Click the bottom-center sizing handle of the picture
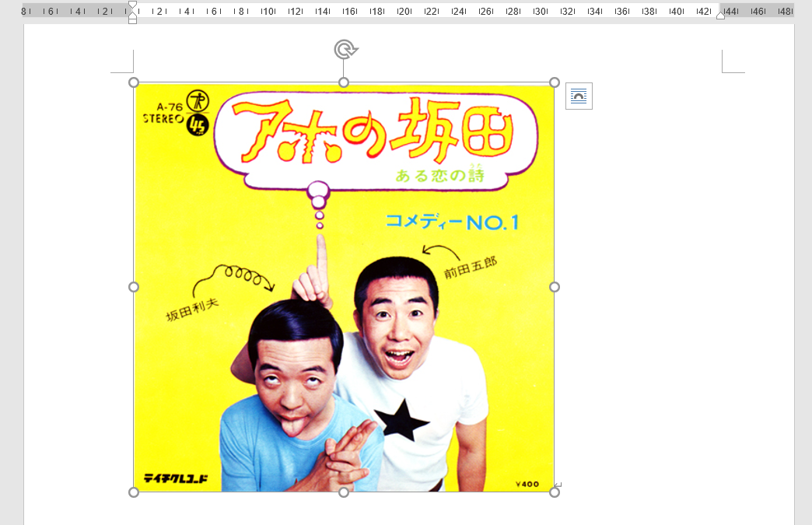 click(345, 492)
